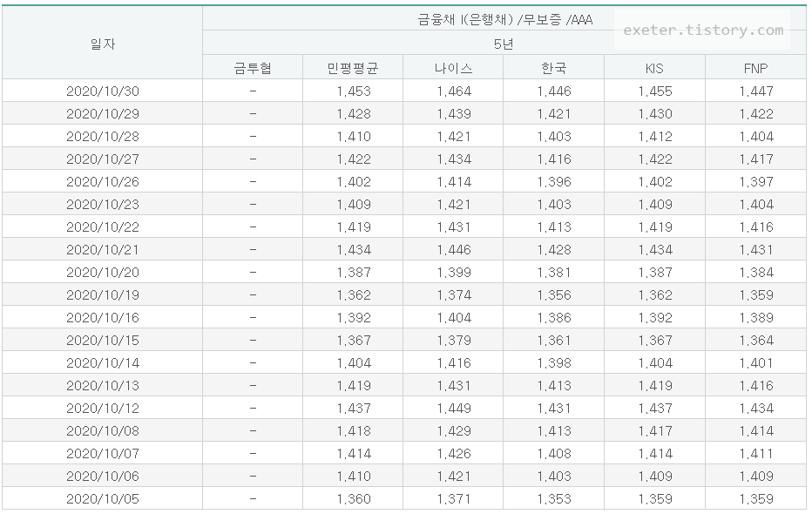This screenshot has width=812, height=514.
Task: Click 한국 value 1.353 for 10/05
Action: [554, 499]
